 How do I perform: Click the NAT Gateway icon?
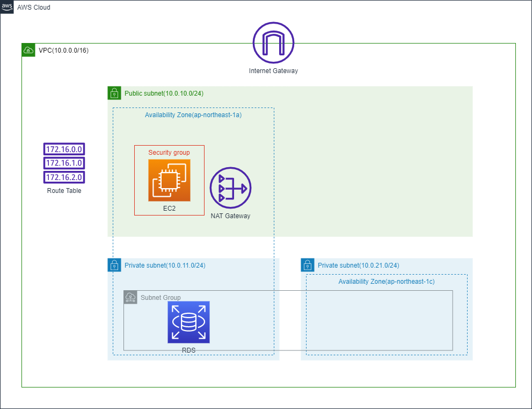coord(230,188)
